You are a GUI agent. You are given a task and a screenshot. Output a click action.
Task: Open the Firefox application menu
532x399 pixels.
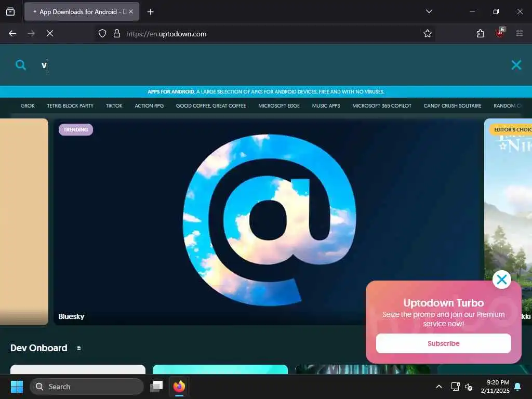[520, 33]
